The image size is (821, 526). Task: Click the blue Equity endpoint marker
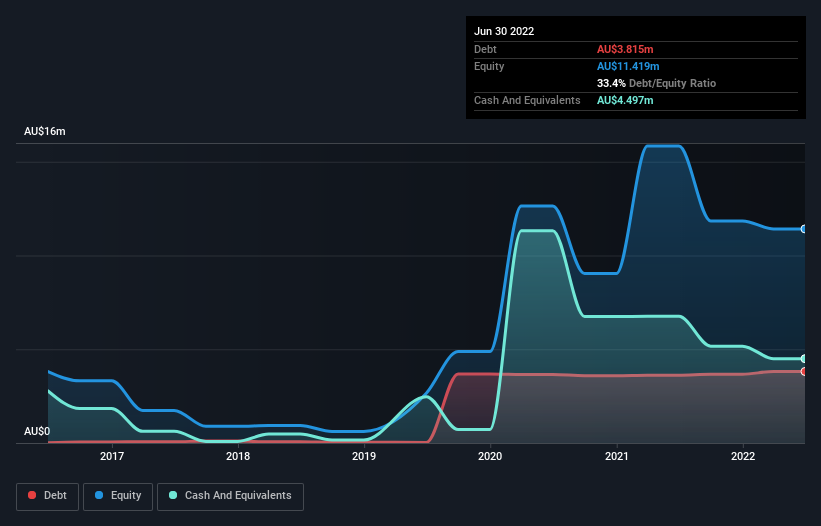coord(804,229)
